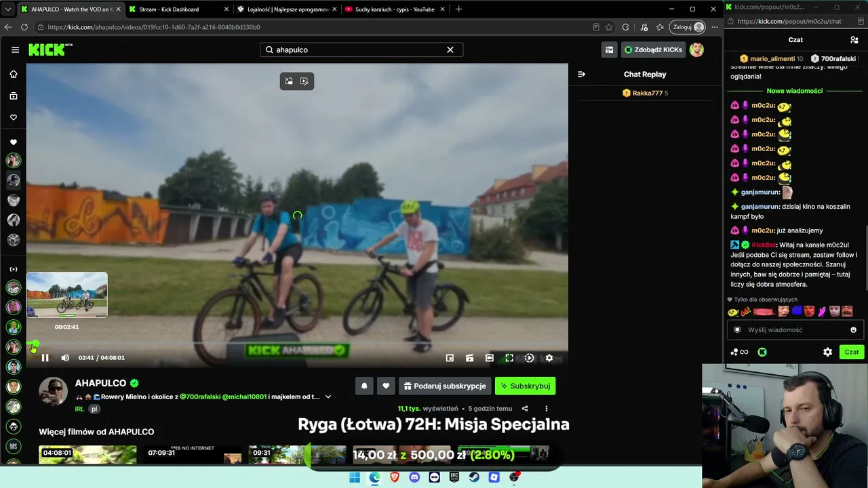Click the Zaloguj profile button

click(x=688, y=27)
